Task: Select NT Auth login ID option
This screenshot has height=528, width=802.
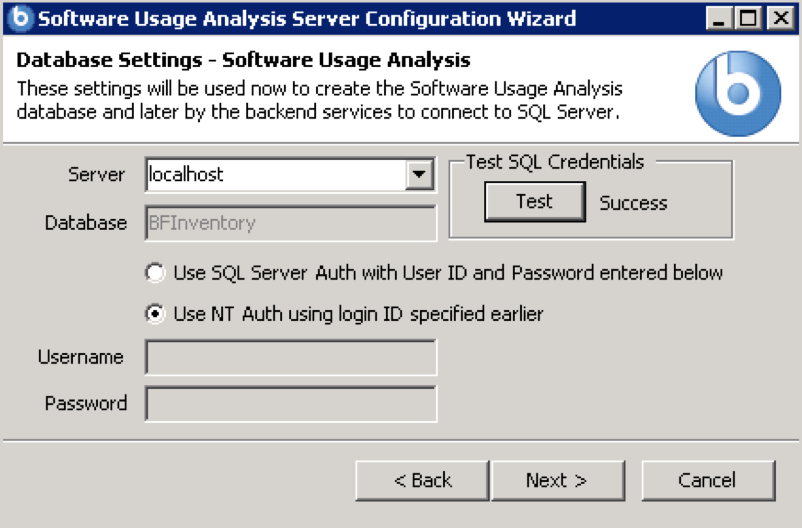Action: coord(155,314)
